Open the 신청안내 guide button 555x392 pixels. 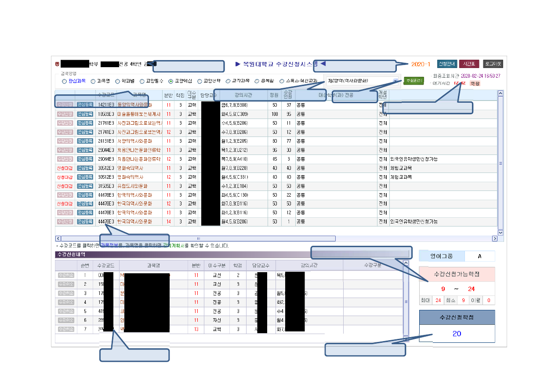click(447, 64)
